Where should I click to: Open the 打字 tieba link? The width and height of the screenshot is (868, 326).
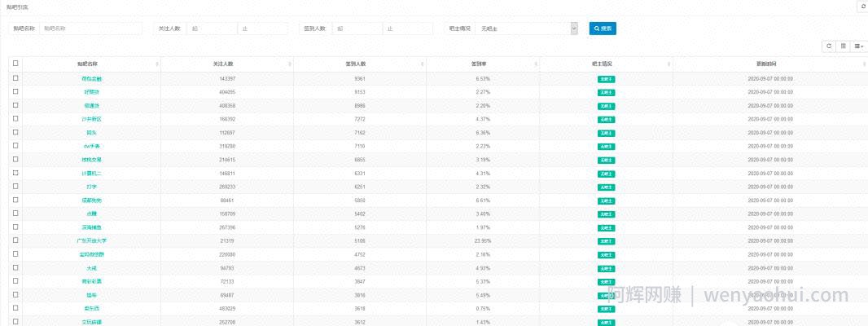91,187
